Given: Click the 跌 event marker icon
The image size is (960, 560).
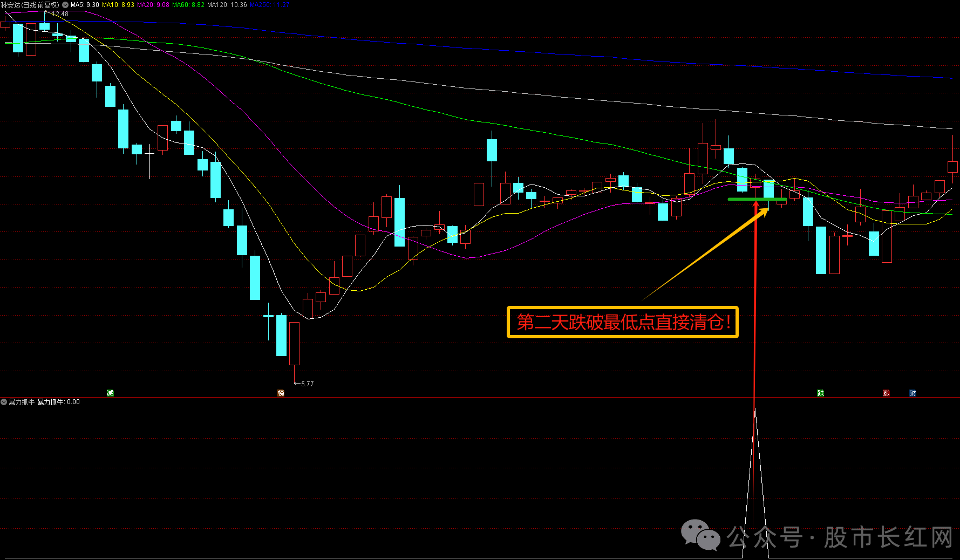Looking at the screenshot, I should point(821,393).
